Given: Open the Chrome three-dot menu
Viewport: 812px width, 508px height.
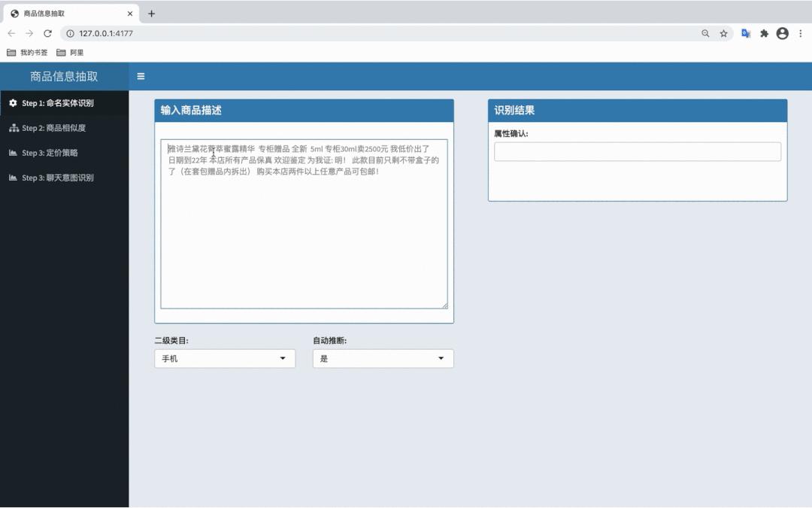Looking at the screenshot, I should (x=801, y=33).
